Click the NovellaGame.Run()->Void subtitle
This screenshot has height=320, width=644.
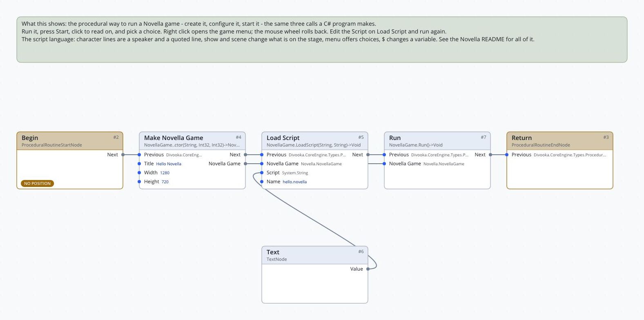click(x=416, y=145)
